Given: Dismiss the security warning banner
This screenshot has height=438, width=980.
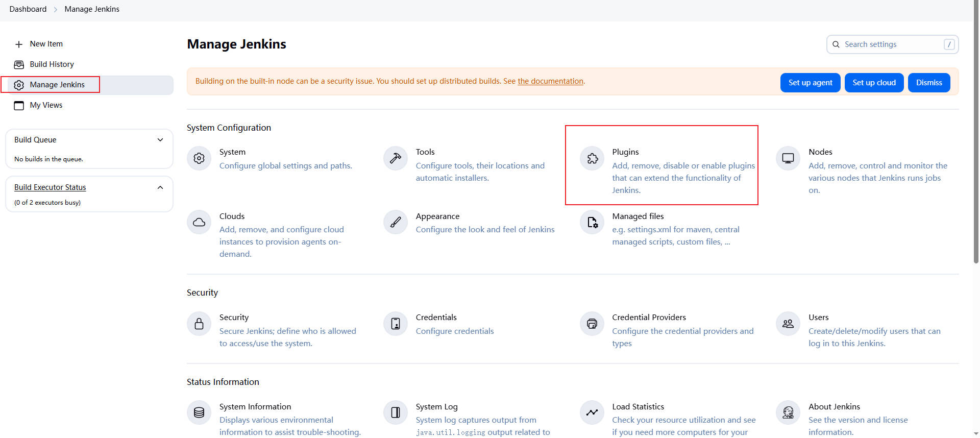Looking at the screenshot, I should point(928,83).
